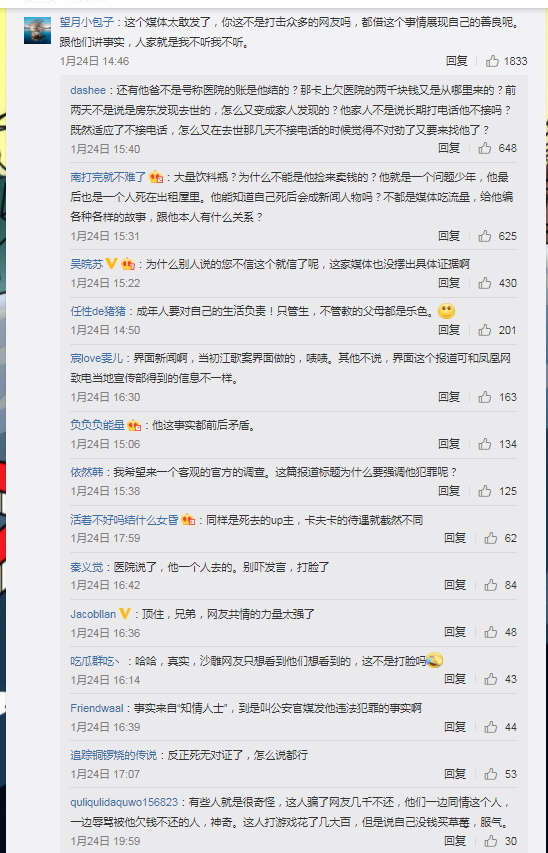This screenshot has width=548, height=853.
Task: Open dashee's user profile link
Action: click(88, 90)
